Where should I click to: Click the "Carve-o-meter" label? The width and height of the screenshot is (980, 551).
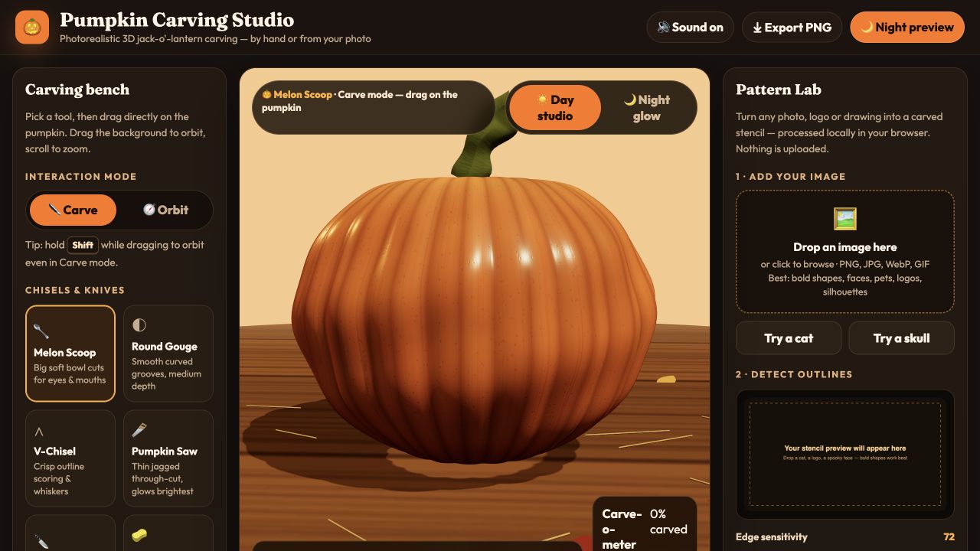pyautogui.click(x=622, y=529)
